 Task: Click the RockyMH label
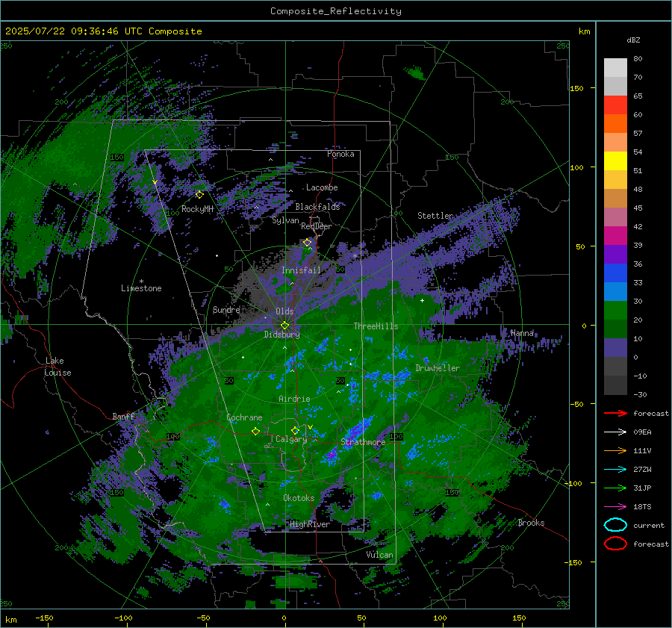pos(197,209)
